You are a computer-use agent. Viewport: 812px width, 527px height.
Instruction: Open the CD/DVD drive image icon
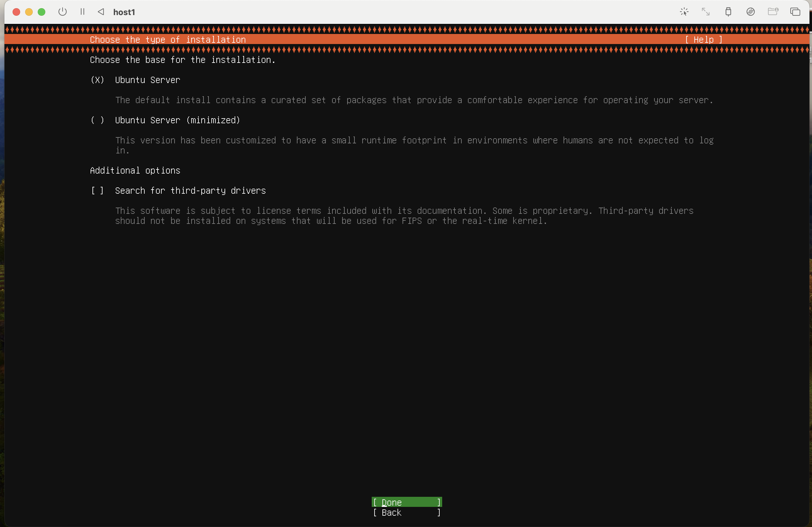(750, 12)
